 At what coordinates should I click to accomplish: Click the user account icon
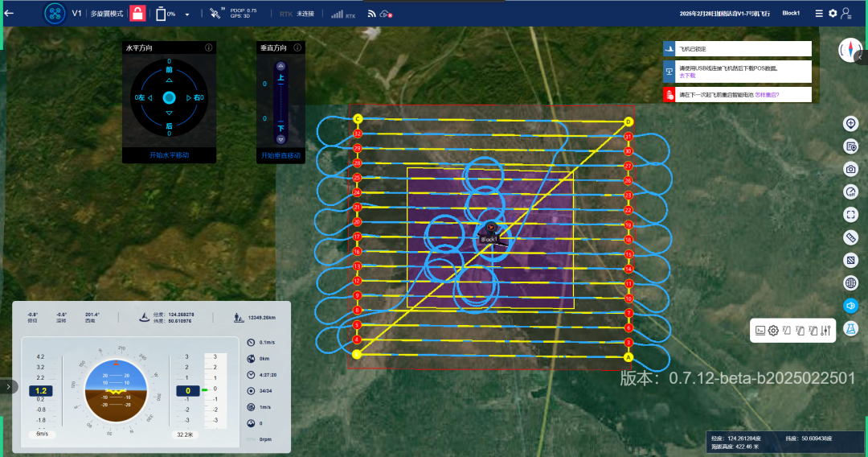(846, 14)
